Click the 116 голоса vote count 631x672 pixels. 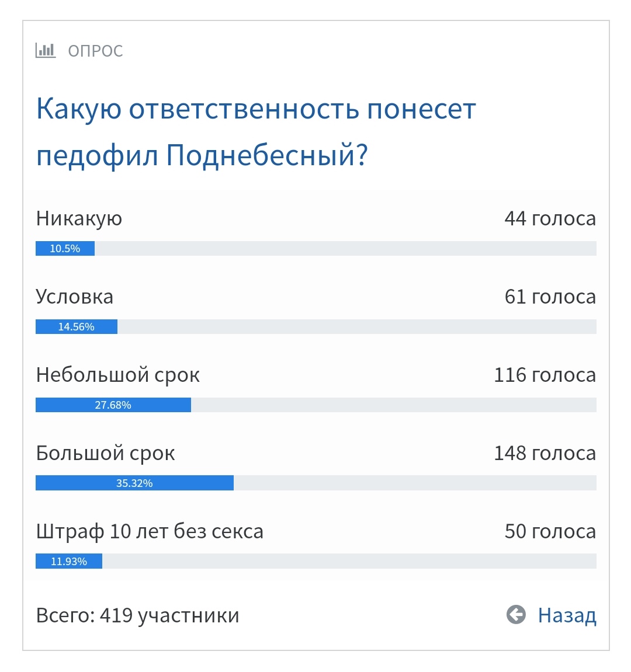pyautogui.click(x=545, y=375)
